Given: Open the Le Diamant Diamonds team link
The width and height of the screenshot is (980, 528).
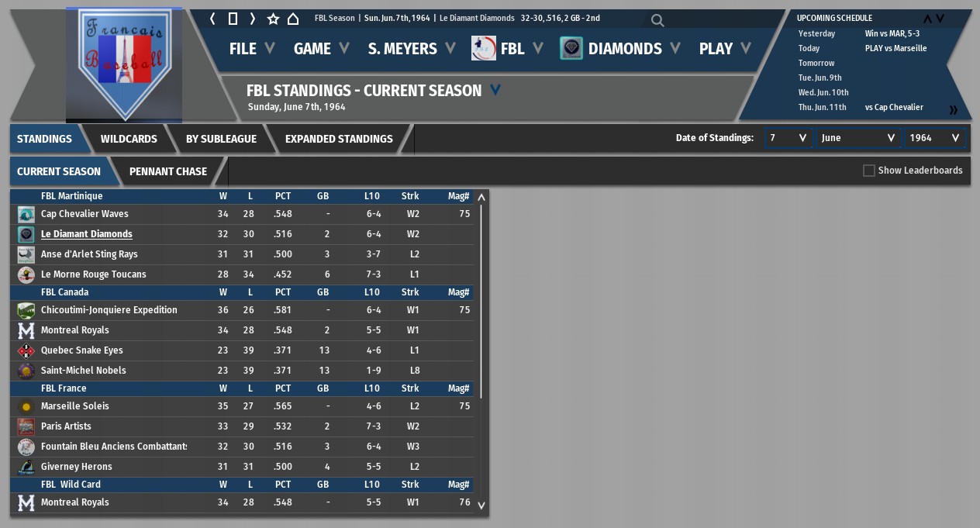Looking at the screenshot, I should [87, 234].
